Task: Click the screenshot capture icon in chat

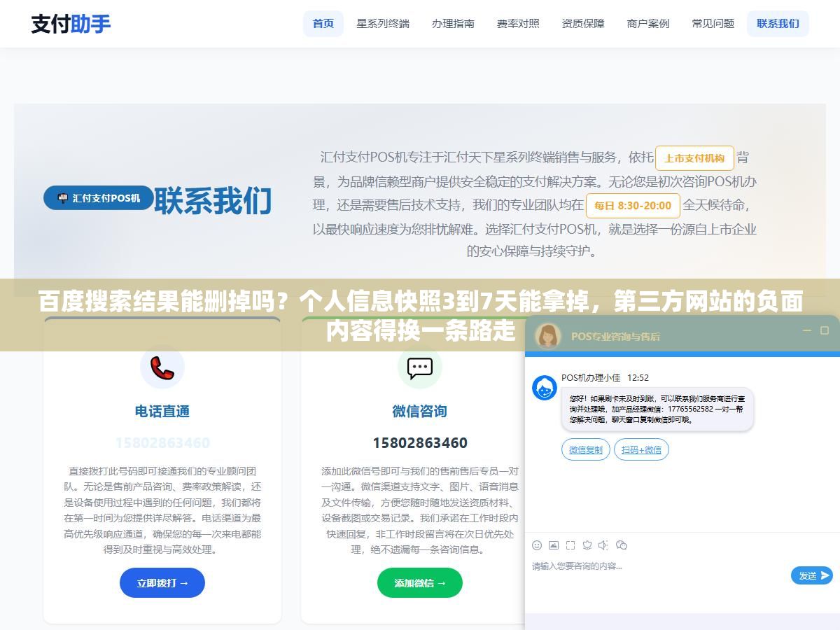Action: [570, 545]
